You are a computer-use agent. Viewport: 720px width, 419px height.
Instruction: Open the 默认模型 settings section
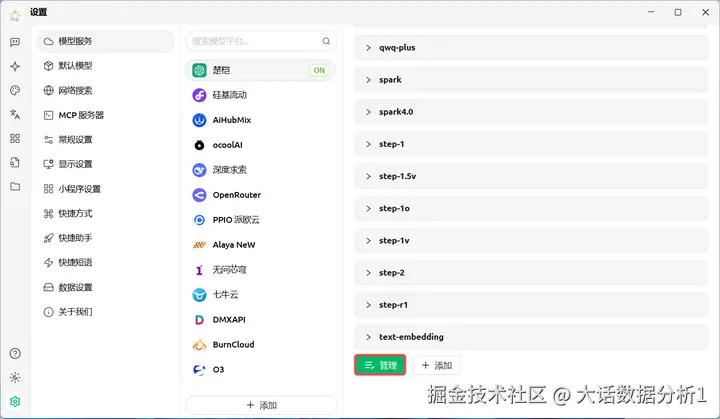(105, 66)
